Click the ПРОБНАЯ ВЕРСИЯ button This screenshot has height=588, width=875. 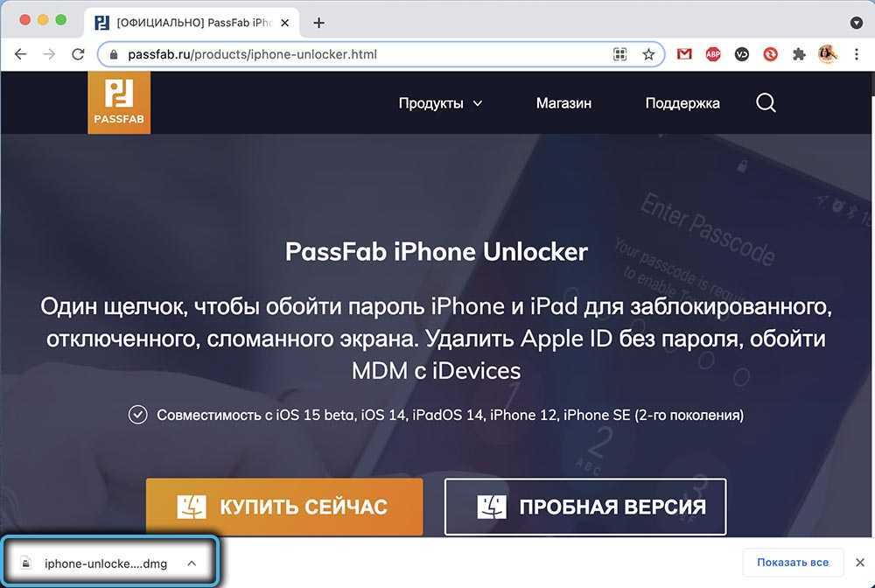[x=585, y=507]
